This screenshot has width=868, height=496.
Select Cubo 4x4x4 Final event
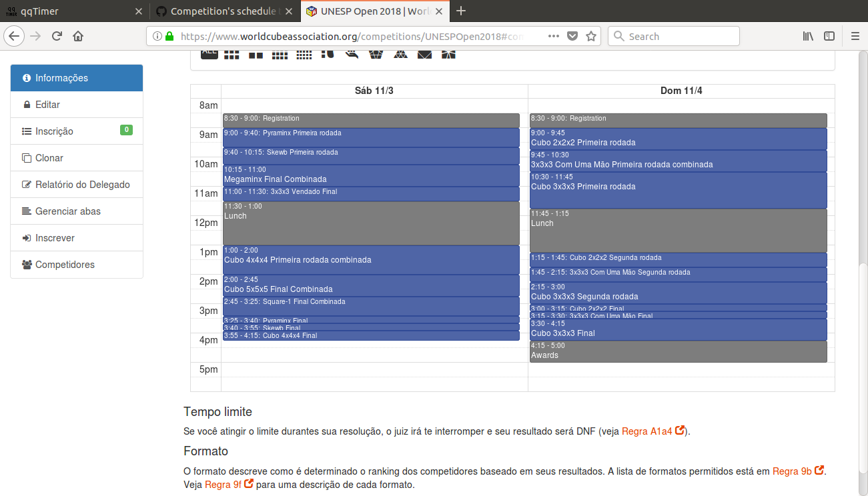tap(371, 336)
